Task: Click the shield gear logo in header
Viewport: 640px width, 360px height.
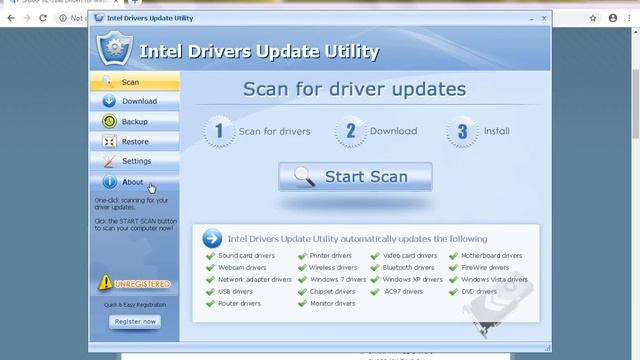Action: [115, 49]
